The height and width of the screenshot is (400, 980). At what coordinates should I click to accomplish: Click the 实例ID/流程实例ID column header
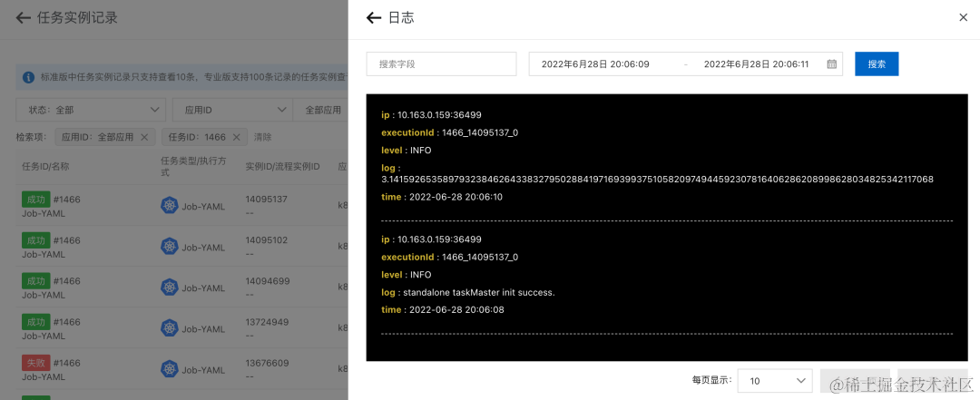(282, 166)
